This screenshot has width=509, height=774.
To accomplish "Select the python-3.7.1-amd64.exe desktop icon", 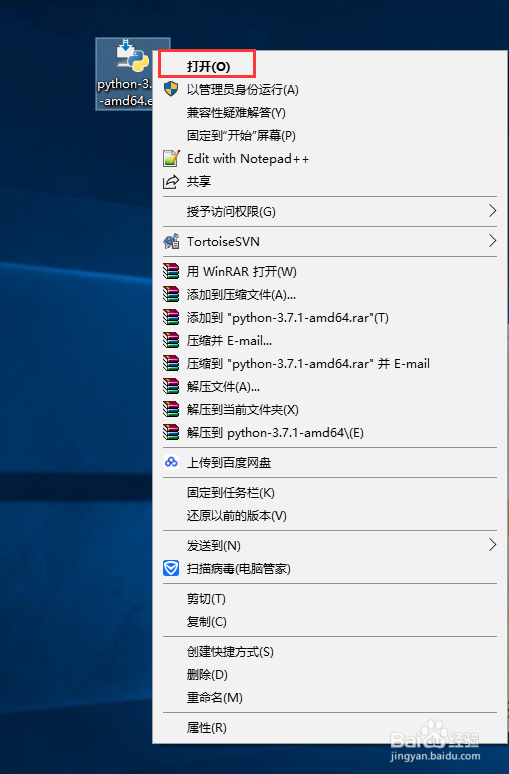I will coord(125,74).
